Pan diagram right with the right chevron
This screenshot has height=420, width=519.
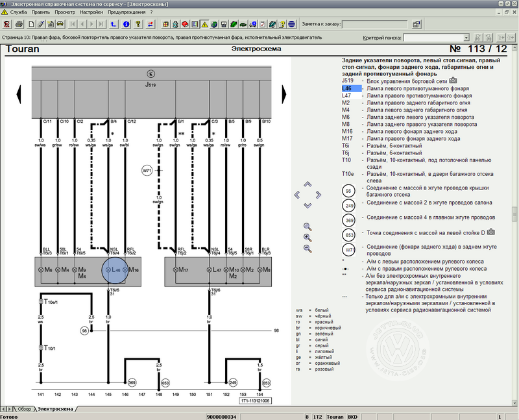tap(318, 195)
